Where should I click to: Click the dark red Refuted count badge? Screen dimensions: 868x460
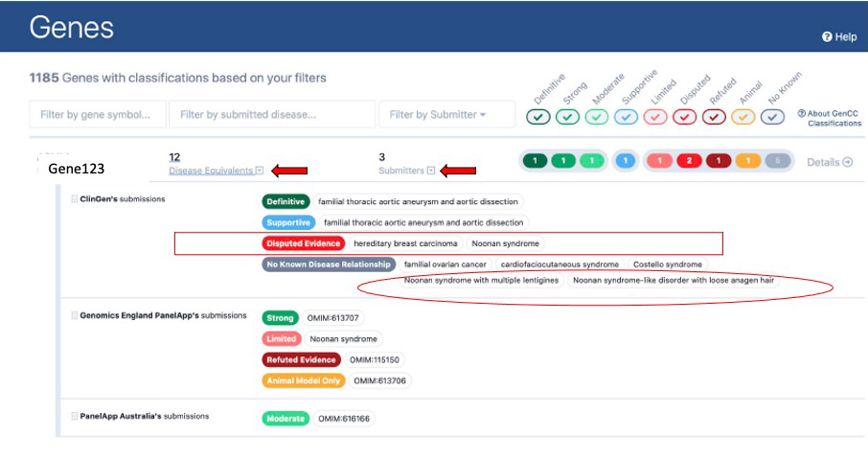coord(719,161)
